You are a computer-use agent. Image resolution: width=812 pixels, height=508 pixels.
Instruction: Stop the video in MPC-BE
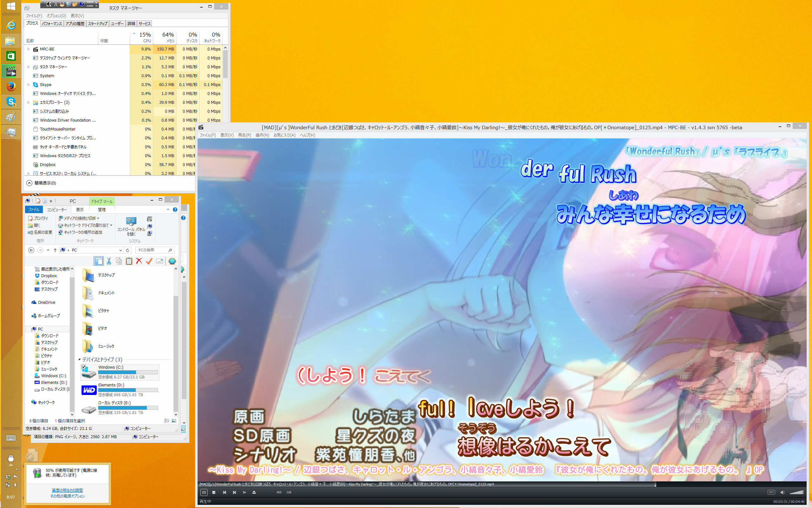pyautogui.click(x=214, y=492)
